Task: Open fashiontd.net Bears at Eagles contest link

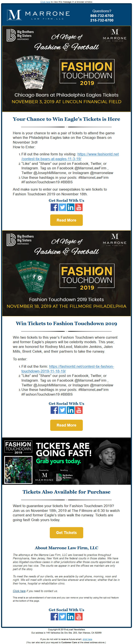Action: (70, 156)
